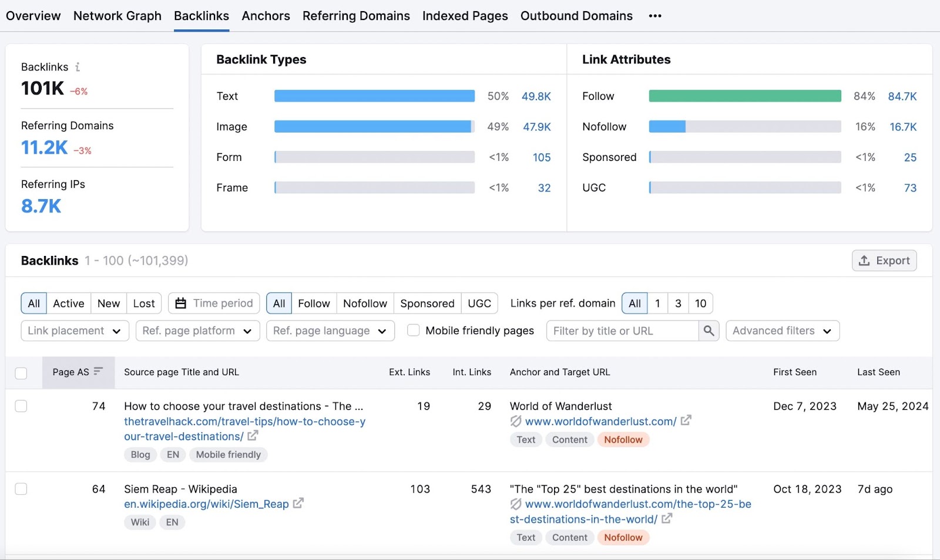The width and height of the screenshot is (940, 560).
Task: Select the All status filter
Action: pos(34,303)
